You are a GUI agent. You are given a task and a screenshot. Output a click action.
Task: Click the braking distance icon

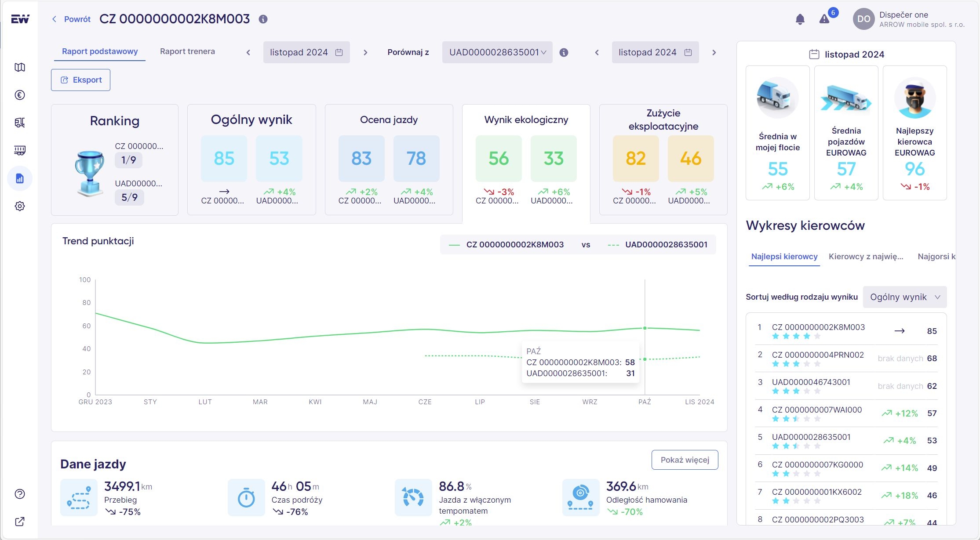[581, 497]
